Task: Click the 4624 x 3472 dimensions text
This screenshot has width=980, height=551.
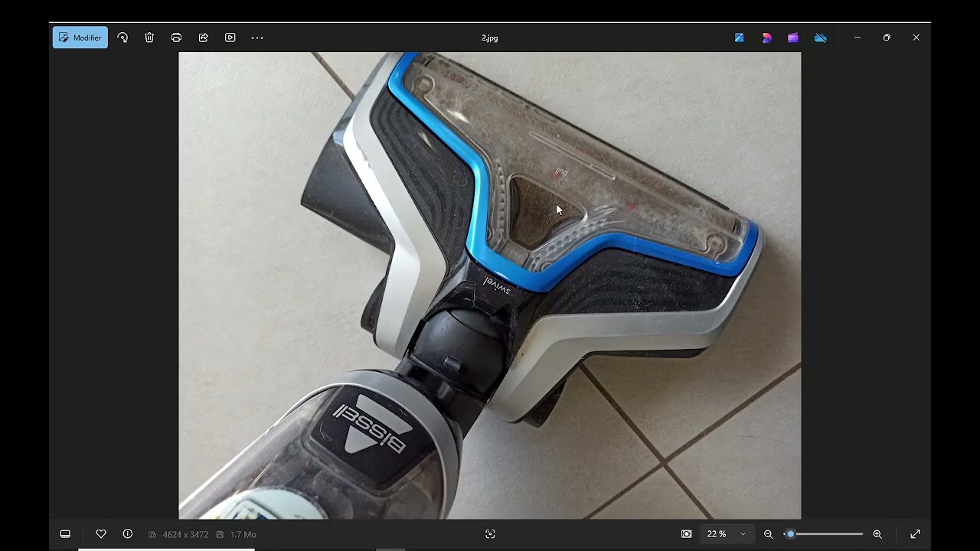Action: (185, 534)
